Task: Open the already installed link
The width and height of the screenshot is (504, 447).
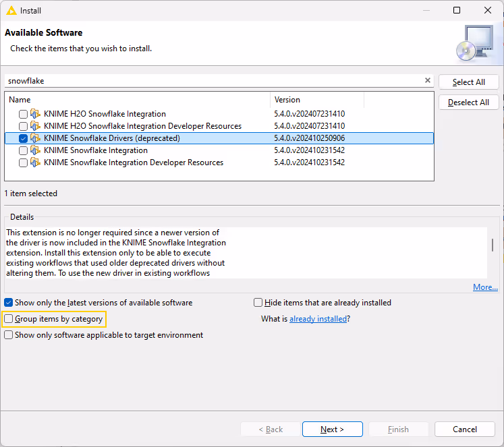Action: pos(318,319)
